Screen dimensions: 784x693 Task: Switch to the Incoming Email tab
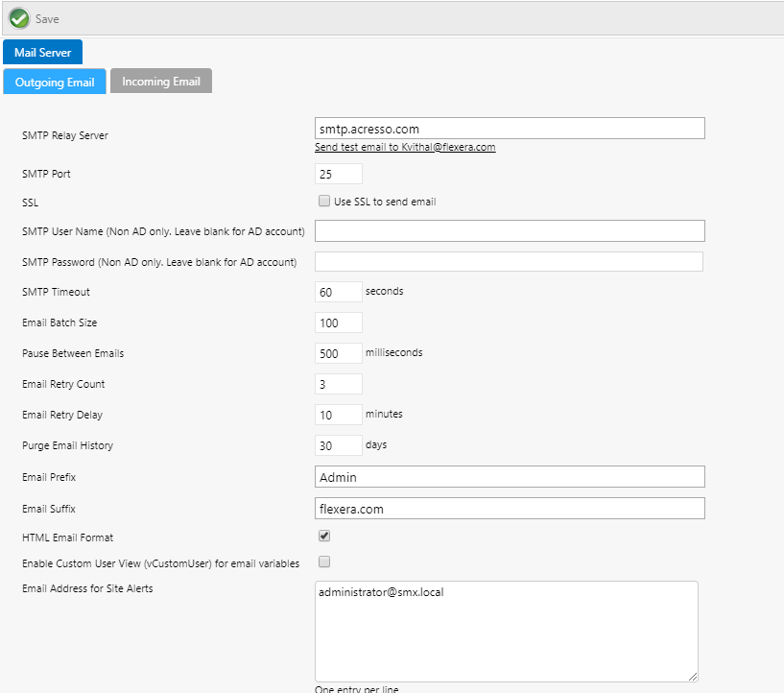click(x=161, y=82)
